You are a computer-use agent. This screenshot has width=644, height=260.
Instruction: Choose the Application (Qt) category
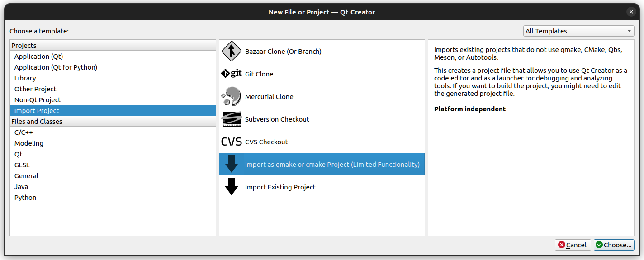tap(113, 57)
